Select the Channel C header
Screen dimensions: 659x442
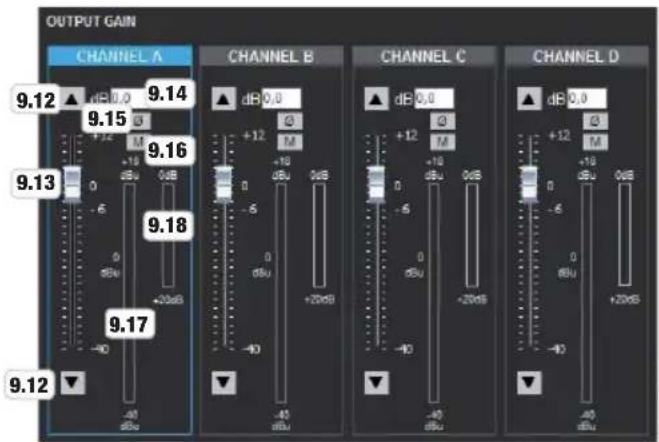click(423, 56)
